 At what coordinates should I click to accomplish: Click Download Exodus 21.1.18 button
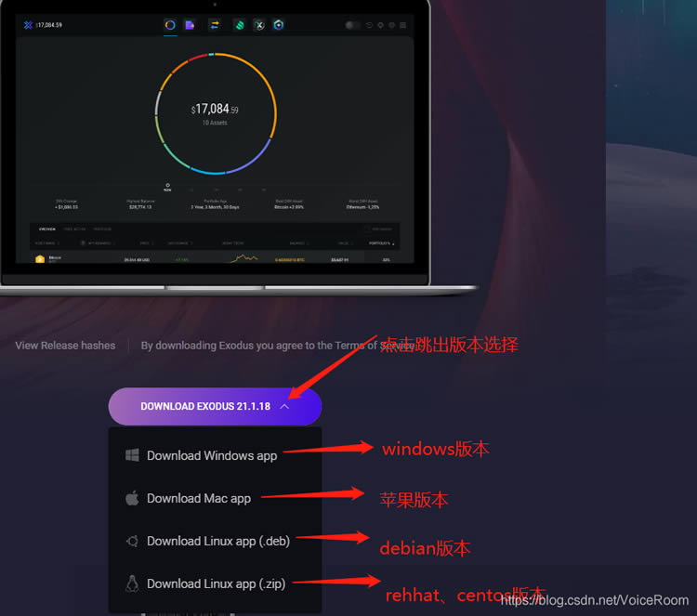215,406
